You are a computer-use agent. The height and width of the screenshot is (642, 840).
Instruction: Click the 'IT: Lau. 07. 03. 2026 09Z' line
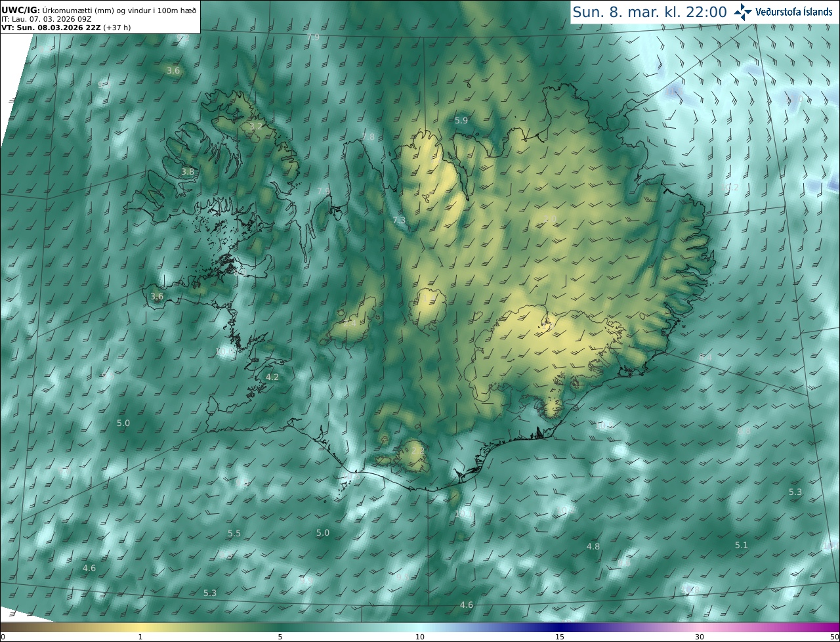tap(46, 19)
